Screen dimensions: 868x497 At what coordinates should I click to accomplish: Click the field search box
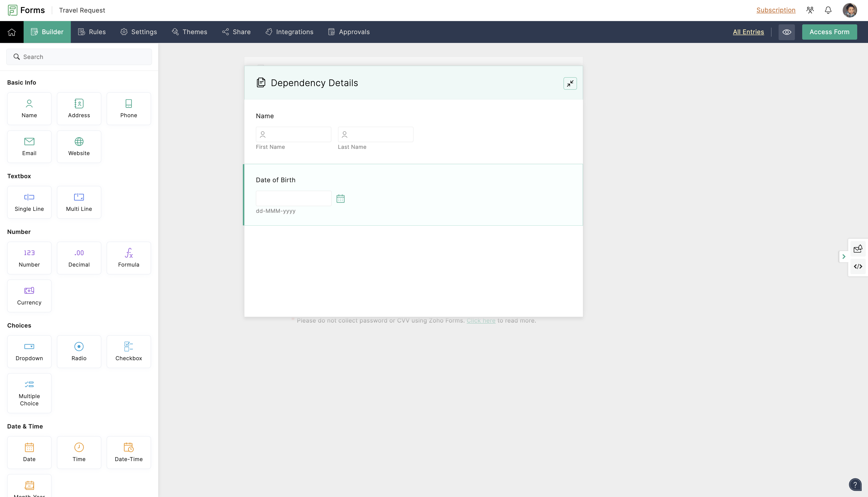[x=79, y=57]
